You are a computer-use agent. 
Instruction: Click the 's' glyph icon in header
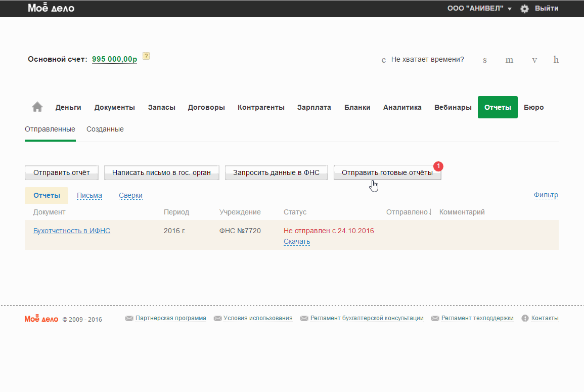click(x=485, y=60)
